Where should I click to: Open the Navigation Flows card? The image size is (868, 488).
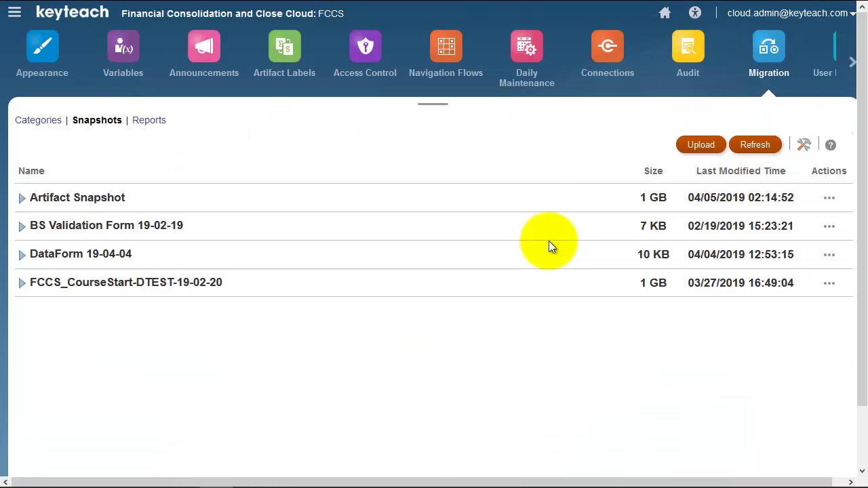click(446, 55)
